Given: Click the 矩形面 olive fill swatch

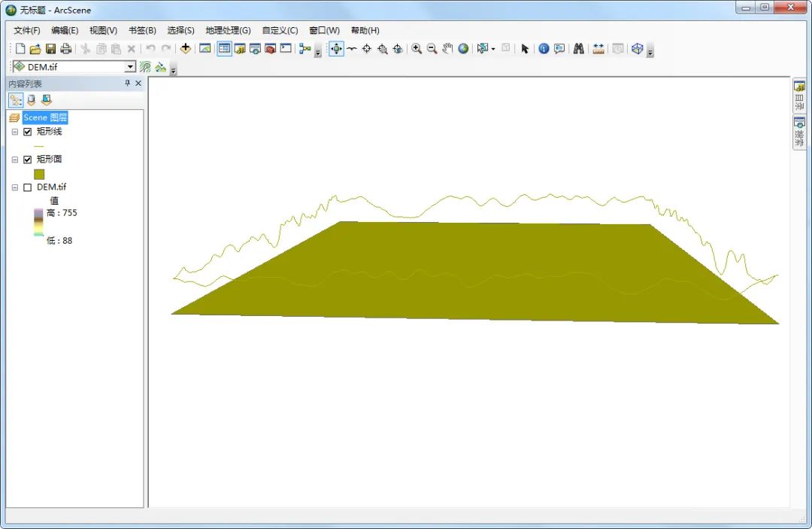Looking at the screenshot, I should 39,174.
